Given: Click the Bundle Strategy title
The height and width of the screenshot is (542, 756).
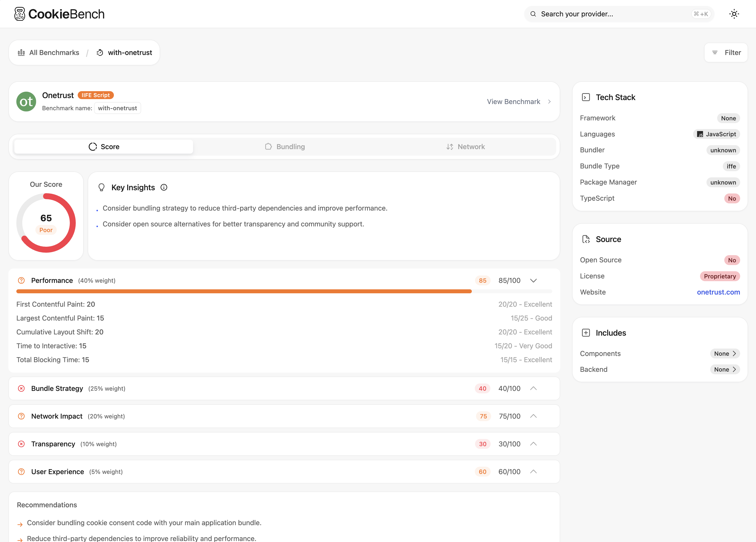Looking at the screenshot, I should coord(57,388).
